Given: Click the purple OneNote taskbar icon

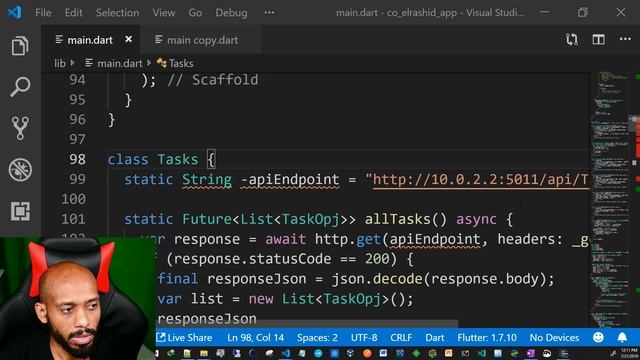Looking at the screenshot, I should point(530,353).
